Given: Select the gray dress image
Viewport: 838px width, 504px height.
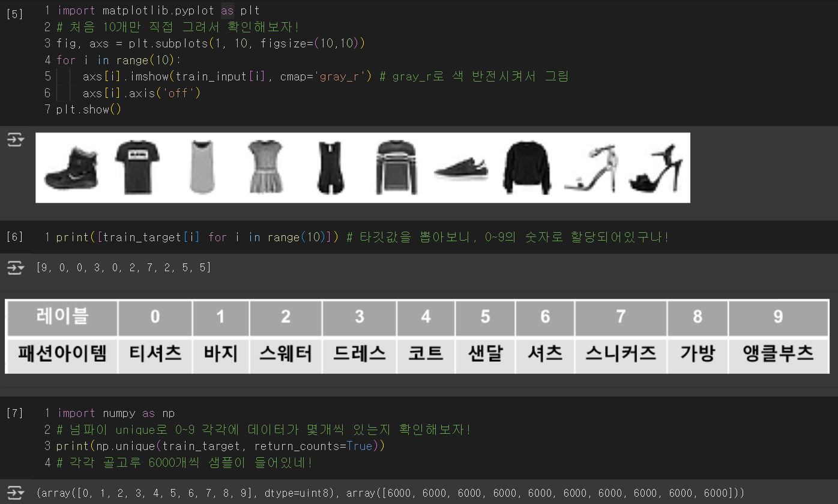Looking at the screenshot, I should pos(266,167).
